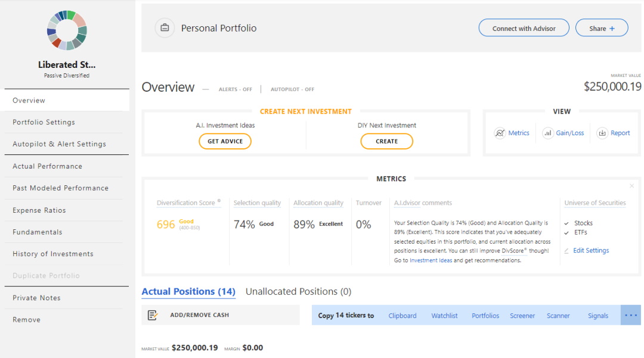This screenshot has height=358, width=644.
Task: Open the Gain/Loss chart view icon
Action: point(547,133)
